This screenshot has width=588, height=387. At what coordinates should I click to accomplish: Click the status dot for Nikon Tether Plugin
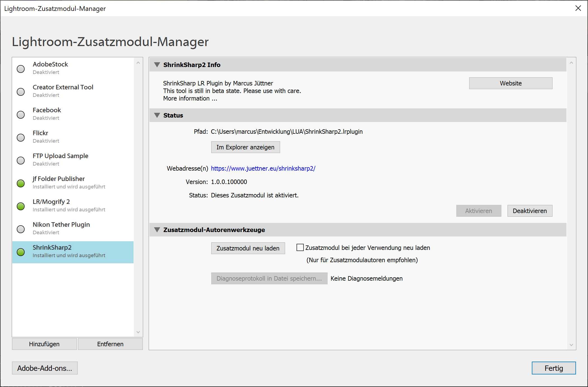(x=21, y=229)
